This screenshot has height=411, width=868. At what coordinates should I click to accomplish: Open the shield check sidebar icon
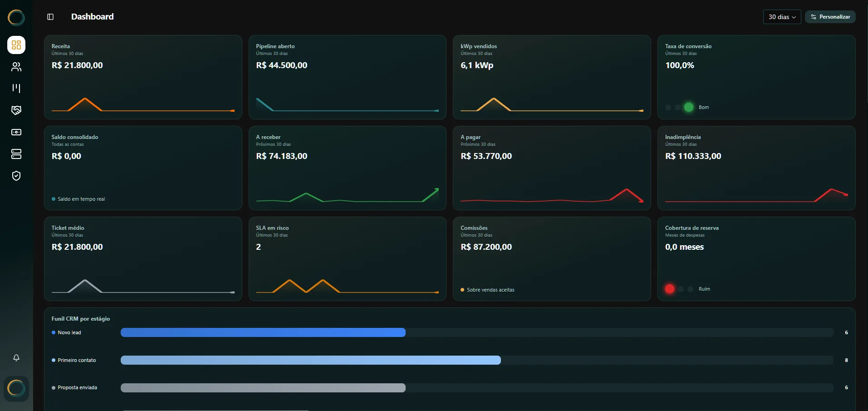pos(16,176)
